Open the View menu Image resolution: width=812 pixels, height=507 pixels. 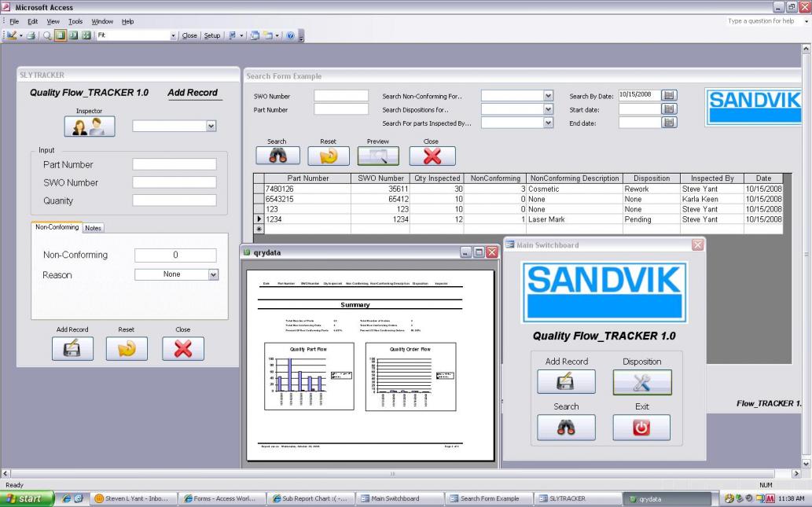[x=53, y=21]
